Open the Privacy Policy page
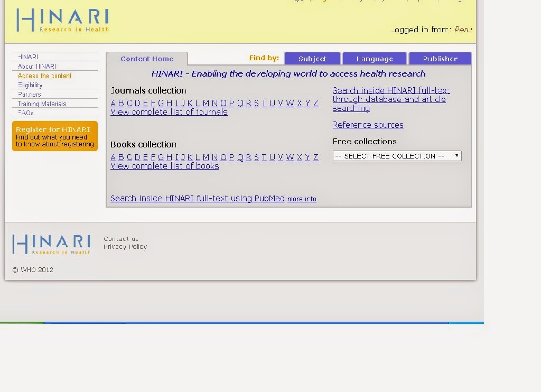This screenshot has height=392, width=541. pos(125,247)
